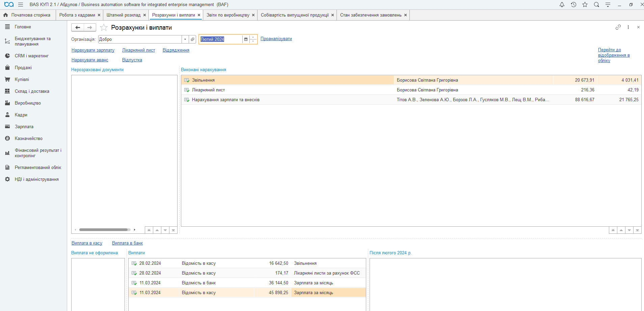Click Виплата в банк link

click(127, 243)
